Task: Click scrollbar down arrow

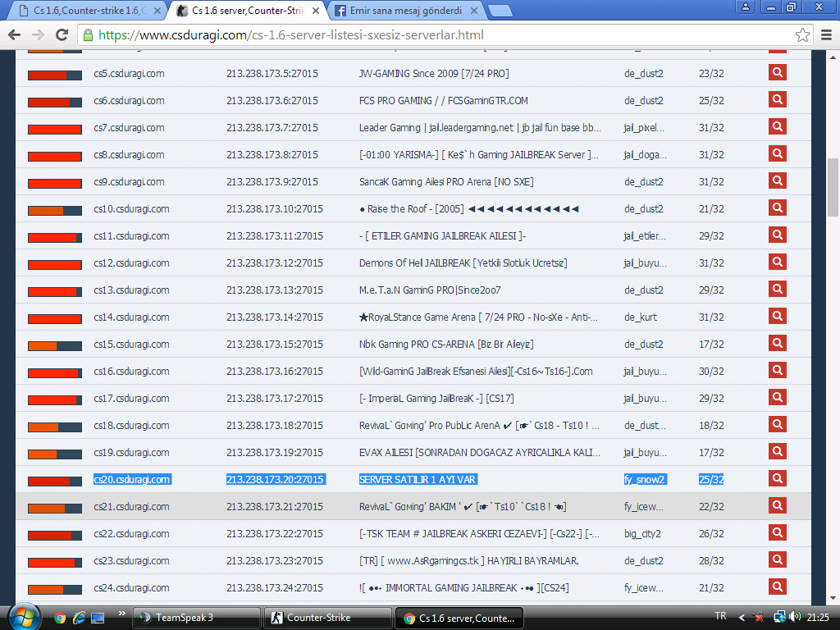Action: point(833,598)
